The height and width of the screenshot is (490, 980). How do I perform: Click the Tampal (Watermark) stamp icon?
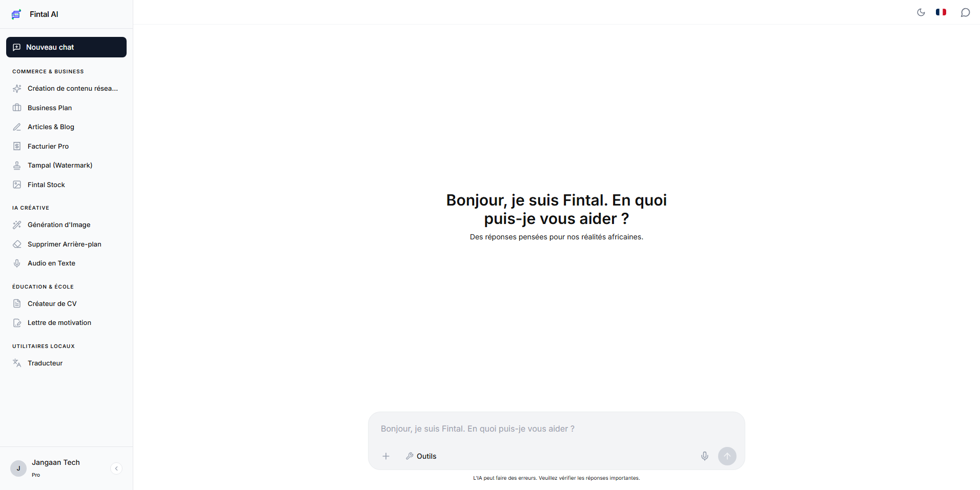pos(17,166)
